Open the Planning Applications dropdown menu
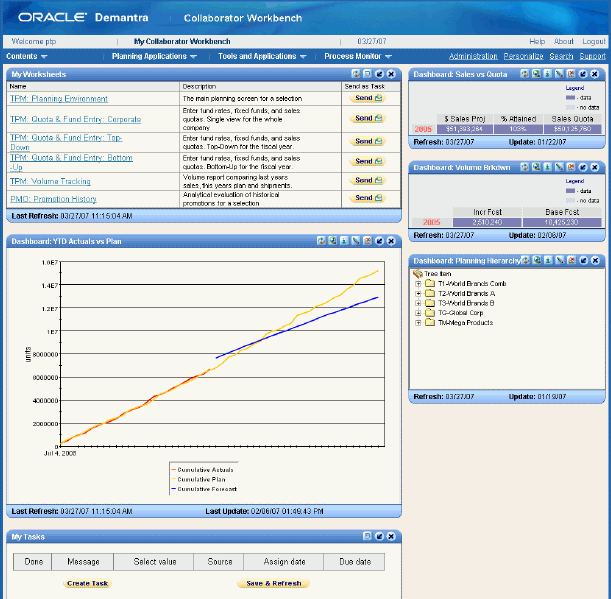Viewport: 611px width, 599px height. tap(154, 56)
